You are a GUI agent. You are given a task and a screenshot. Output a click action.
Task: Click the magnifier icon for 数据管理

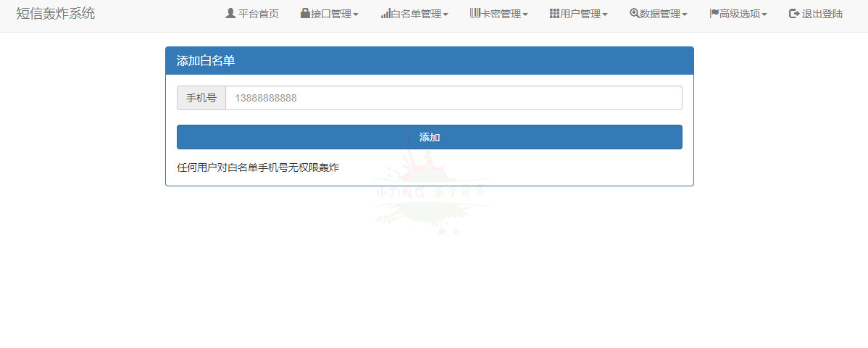[x=634, y=13]
